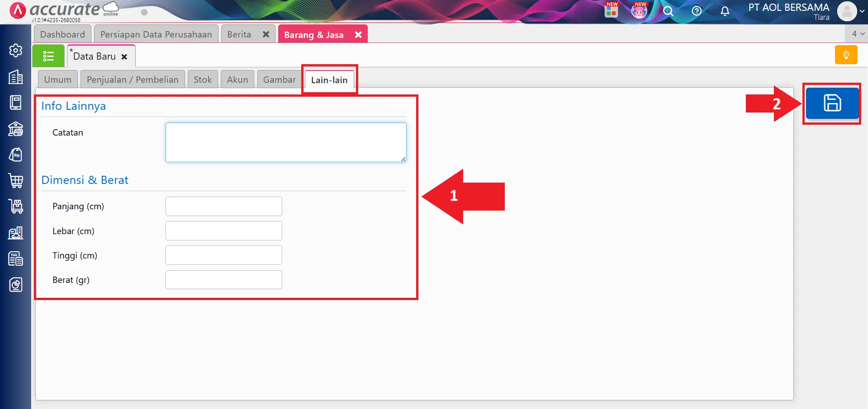Click the Dimensi & Berat section heading
This screenshot has height=409, width=868.
(x=85, y=180)
